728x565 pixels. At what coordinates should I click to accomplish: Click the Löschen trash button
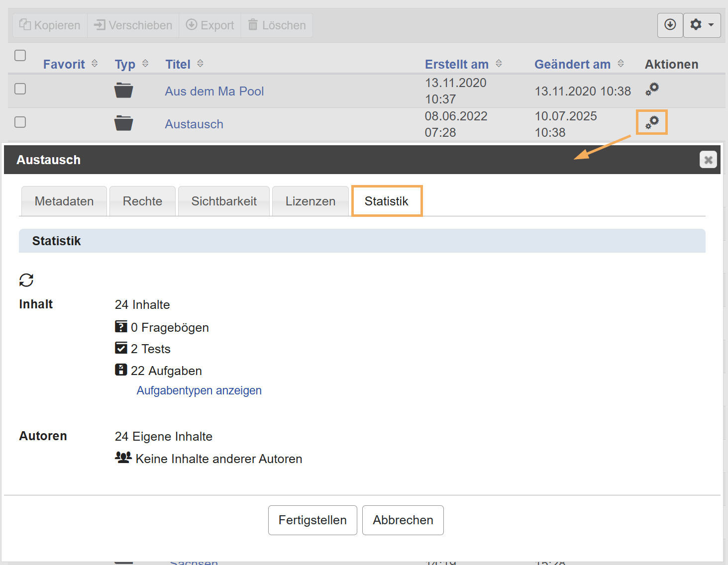277,25
